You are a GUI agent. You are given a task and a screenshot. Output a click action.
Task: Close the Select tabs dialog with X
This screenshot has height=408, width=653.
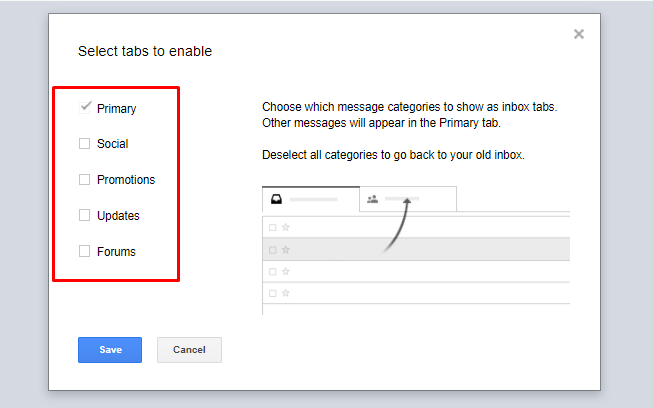(x=578, y=34)
